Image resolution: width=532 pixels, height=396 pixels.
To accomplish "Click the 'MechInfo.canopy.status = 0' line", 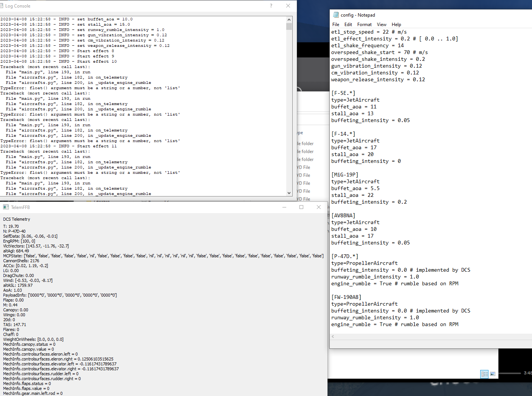I will tap(29, 344).
